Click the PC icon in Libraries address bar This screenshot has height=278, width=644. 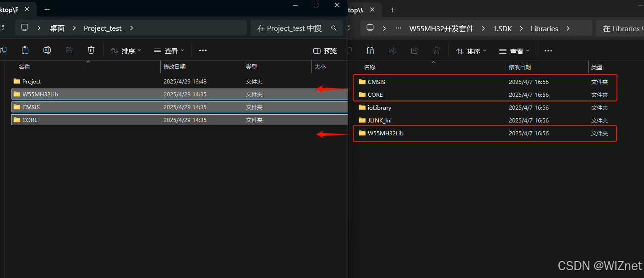[x=370, y=28]
